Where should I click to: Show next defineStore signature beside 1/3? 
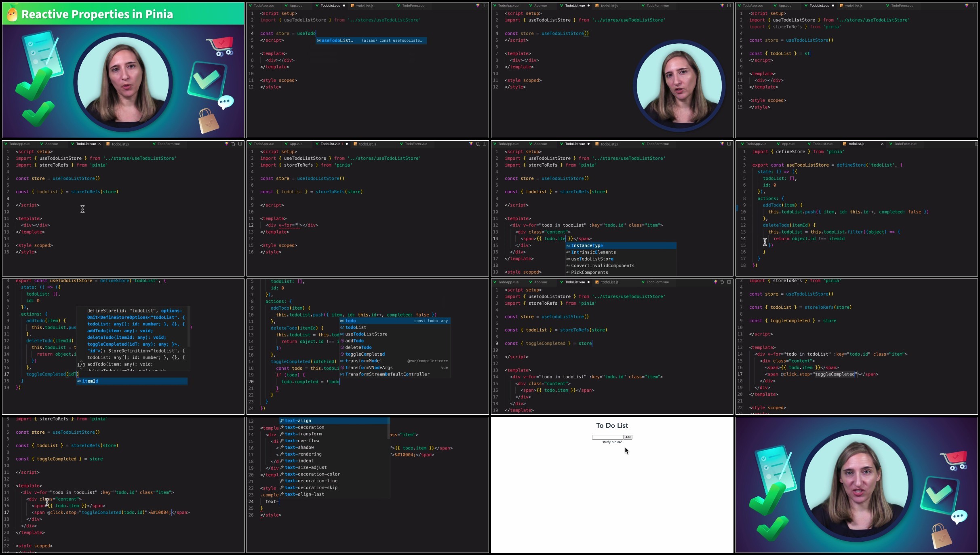pyautogui.click(x=81, y=369)
